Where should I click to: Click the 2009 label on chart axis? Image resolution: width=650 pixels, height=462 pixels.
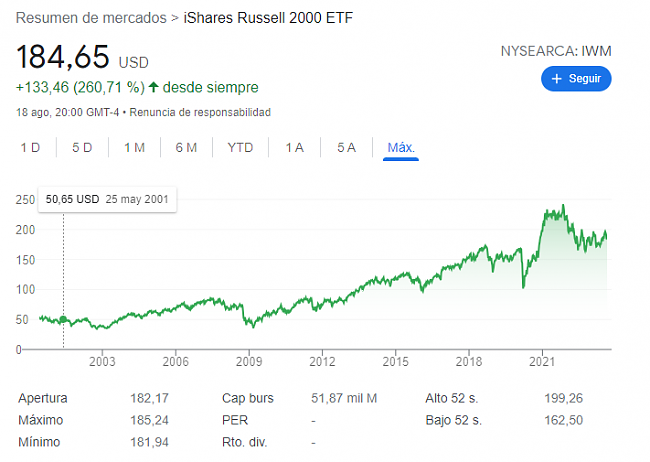click(x=249, y=362)
